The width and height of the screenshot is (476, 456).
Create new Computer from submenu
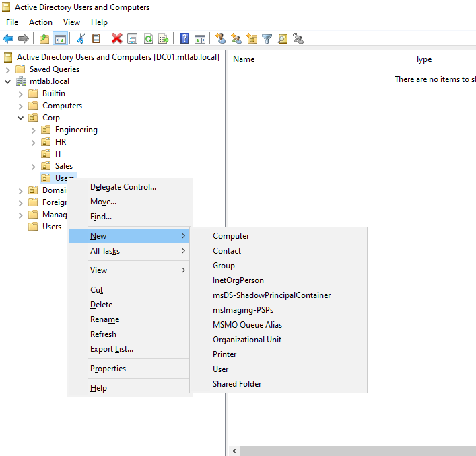pos(278,236)
